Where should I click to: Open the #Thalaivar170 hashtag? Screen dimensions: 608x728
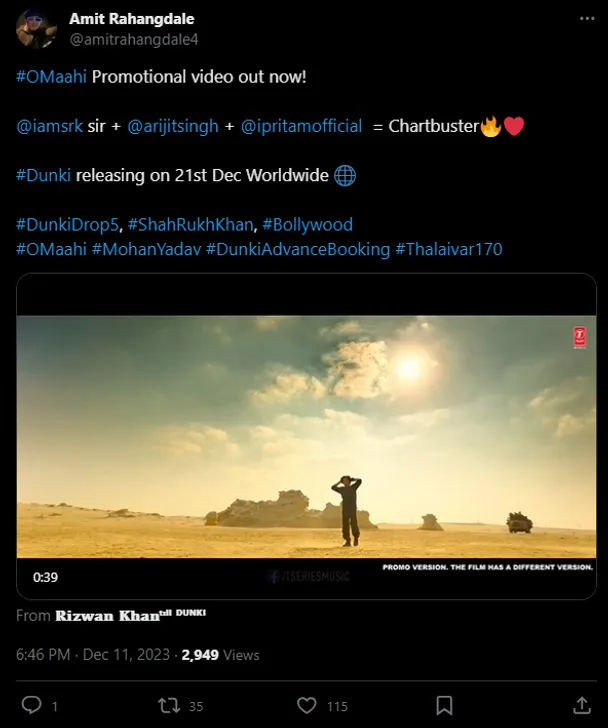[448, 249]
